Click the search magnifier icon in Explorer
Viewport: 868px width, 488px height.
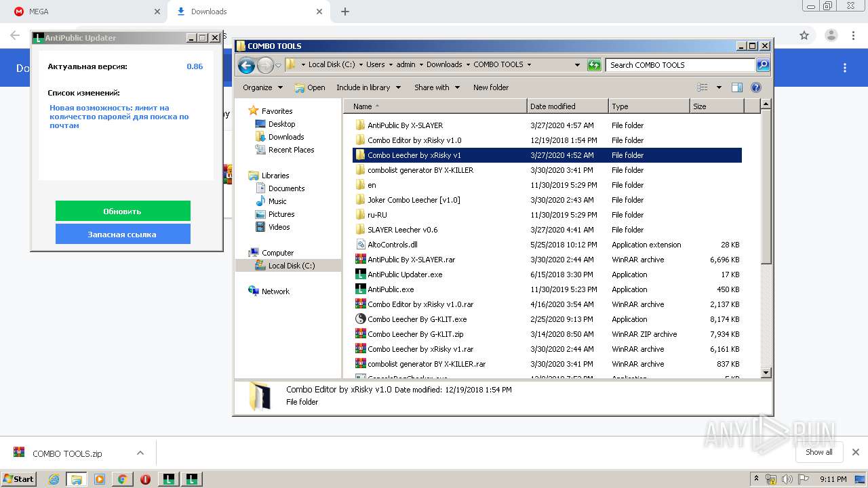[x=763, y=65]
